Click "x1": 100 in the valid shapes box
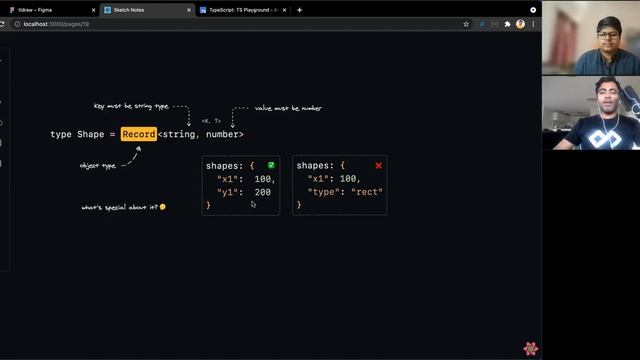This screenshot has height=360, width=640. 246,179
